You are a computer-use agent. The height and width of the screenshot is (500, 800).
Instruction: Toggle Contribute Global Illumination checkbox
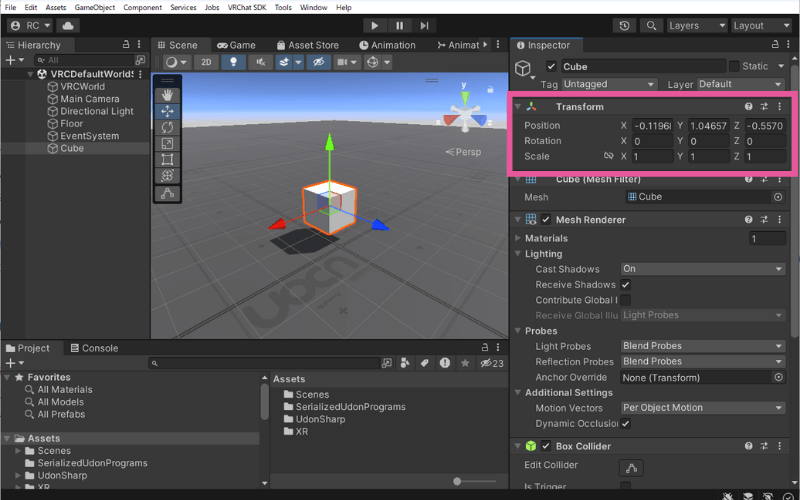626,300
